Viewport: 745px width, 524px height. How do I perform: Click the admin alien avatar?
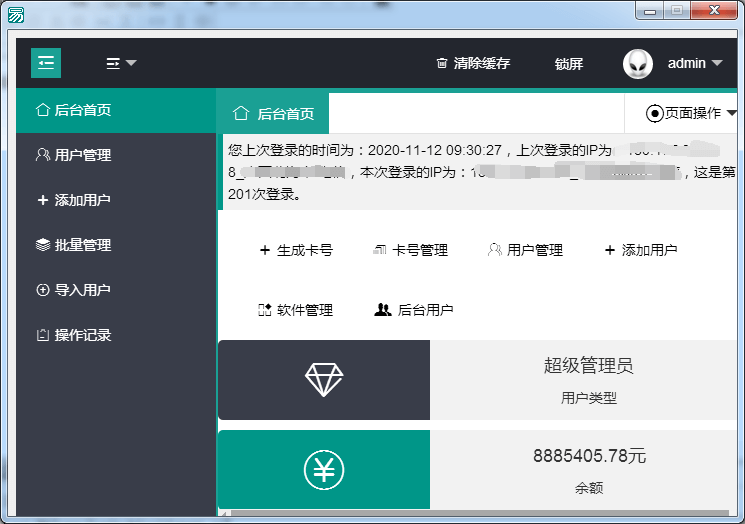(638, 64)
